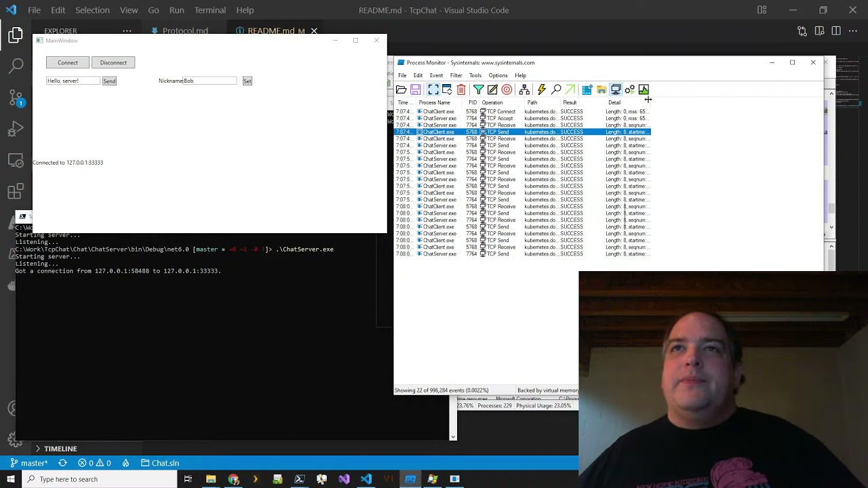This screenshot has height=488, width=868.
Task: Toggle process and thread activity display
Action: click(630, 89)
